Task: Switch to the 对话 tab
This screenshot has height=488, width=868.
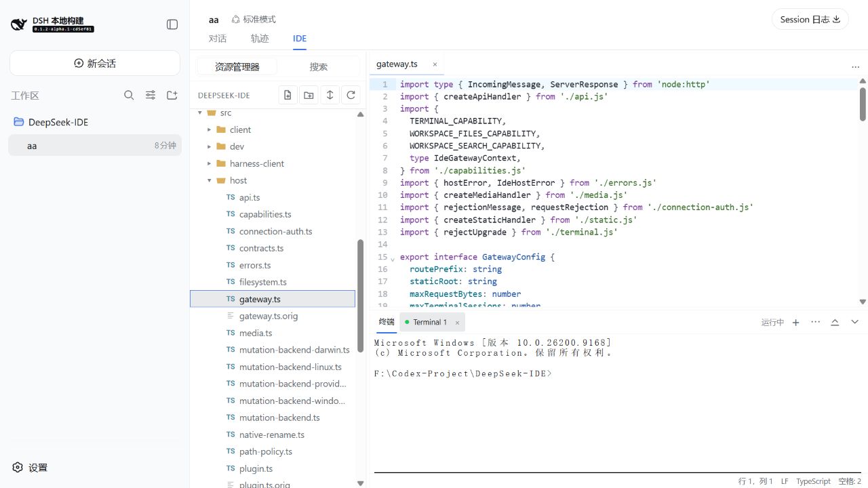Action: point(218,39)
